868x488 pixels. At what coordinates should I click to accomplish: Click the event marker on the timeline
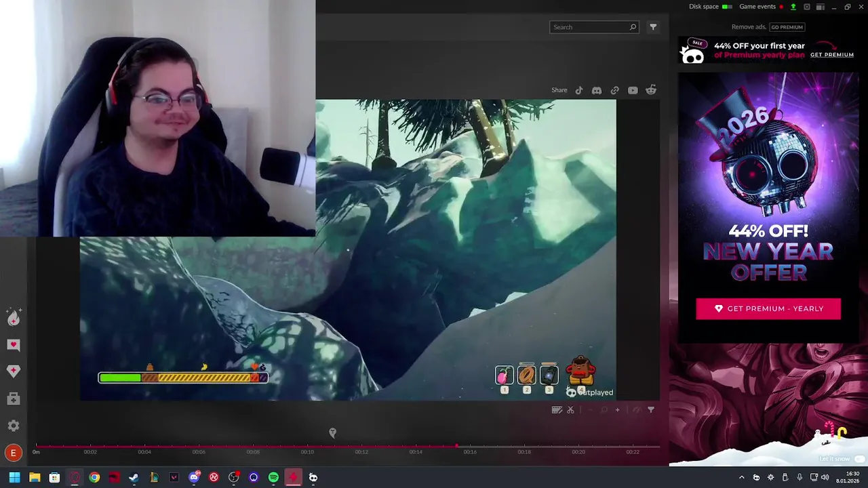[332, 432]
